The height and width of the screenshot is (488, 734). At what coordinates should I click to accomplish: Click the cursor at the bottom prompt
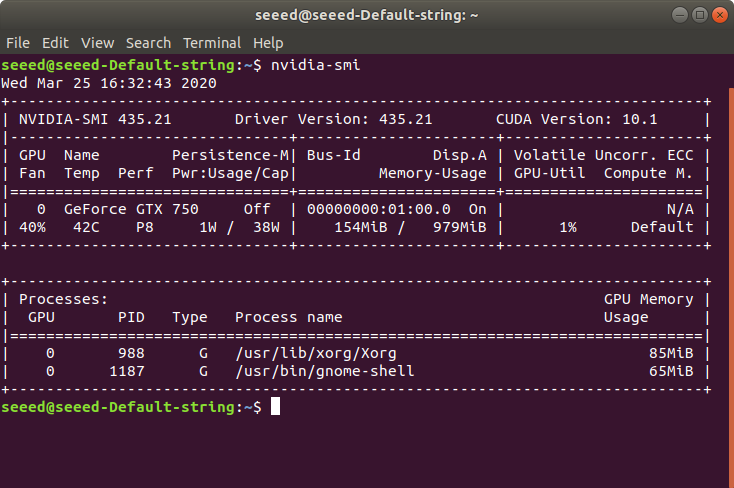[x=275, y=407]
